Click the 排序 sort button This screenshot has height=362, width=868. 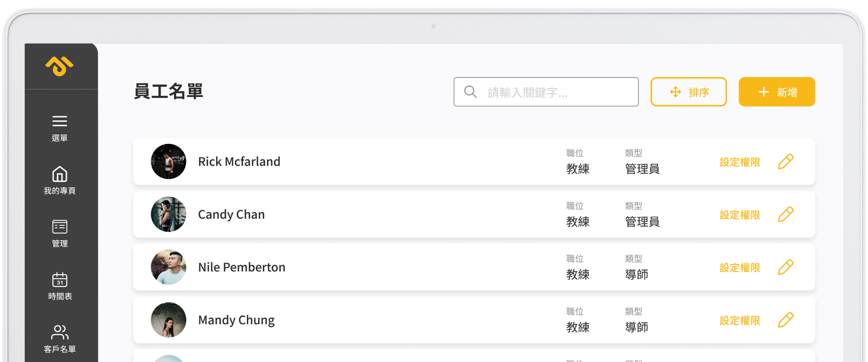pyautogui.click(x=689, y=92)
